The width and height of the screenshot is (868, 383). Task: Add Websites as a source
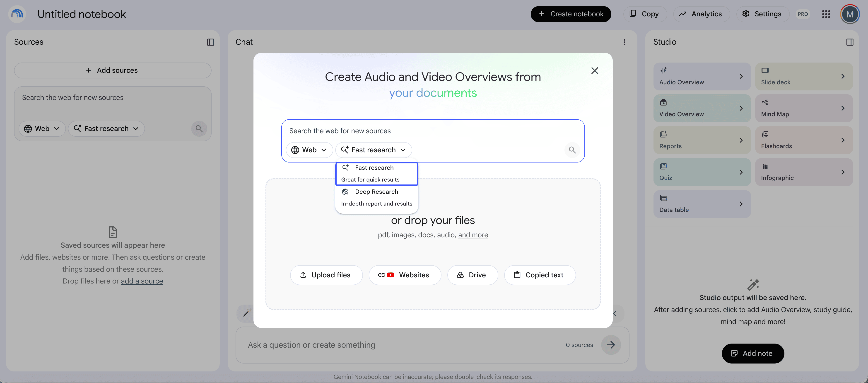[405, 275]
